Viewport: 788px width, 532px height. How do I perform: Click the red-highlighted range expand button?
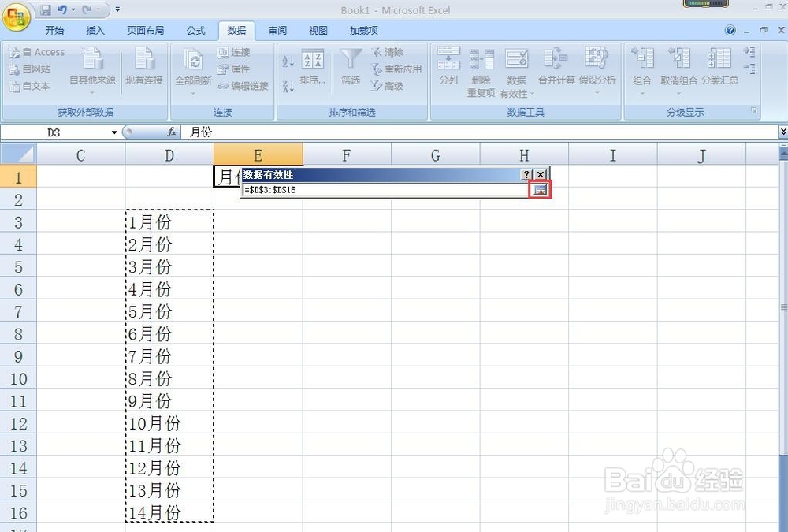click(539, 191)
